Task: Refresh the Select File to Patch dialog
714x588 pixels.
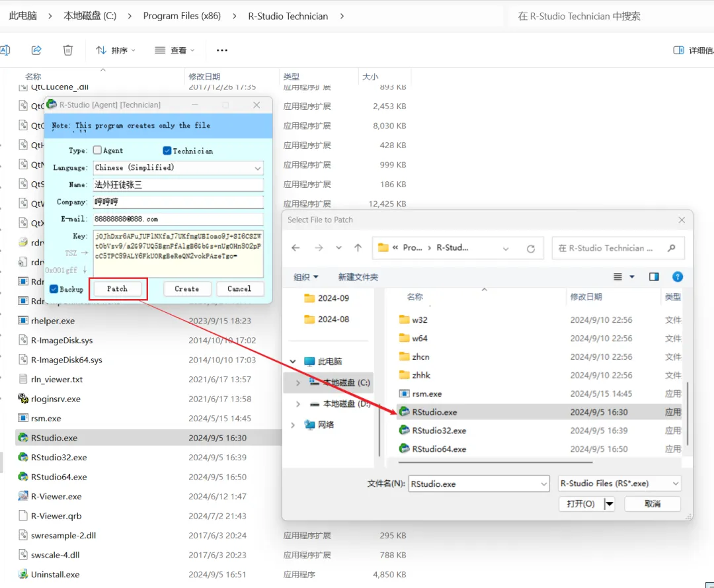Action: click(531, 247)
